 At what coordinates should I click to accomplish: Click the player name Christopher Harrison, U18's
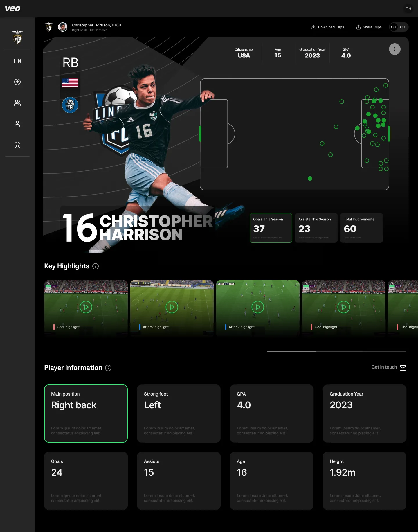97,25
